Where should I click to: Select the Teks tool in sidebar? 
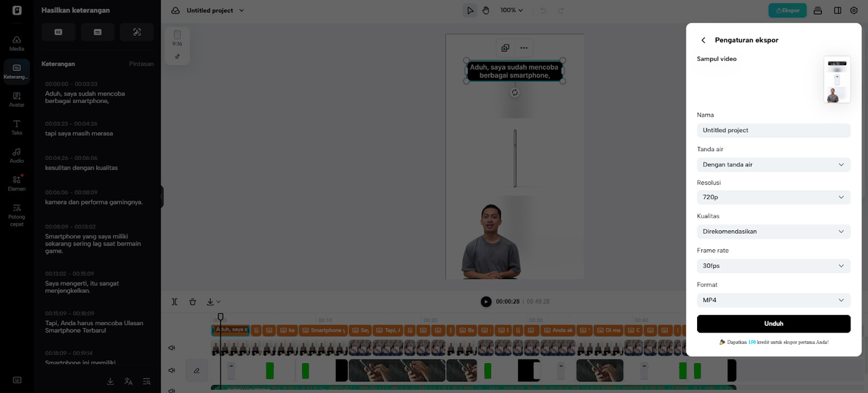click(17, 127)
